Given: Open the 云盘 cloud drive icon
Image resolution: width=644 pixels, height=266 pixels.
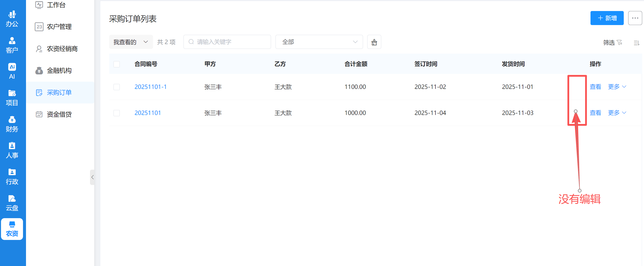Looking at the screenshot, I should pyautogui.click(x=12, y=203).
